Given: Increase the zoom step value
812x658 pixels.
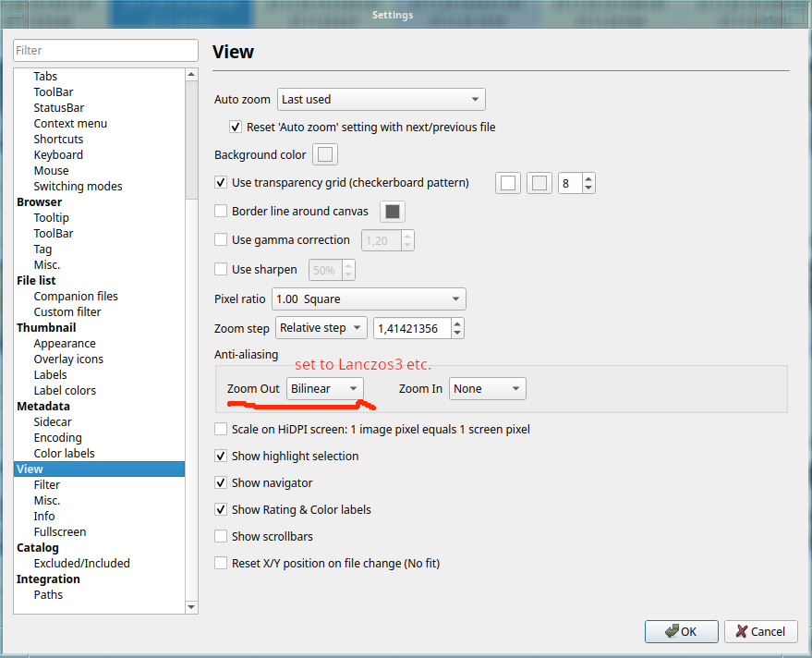Looking at the screenshot, I should 456,323.
